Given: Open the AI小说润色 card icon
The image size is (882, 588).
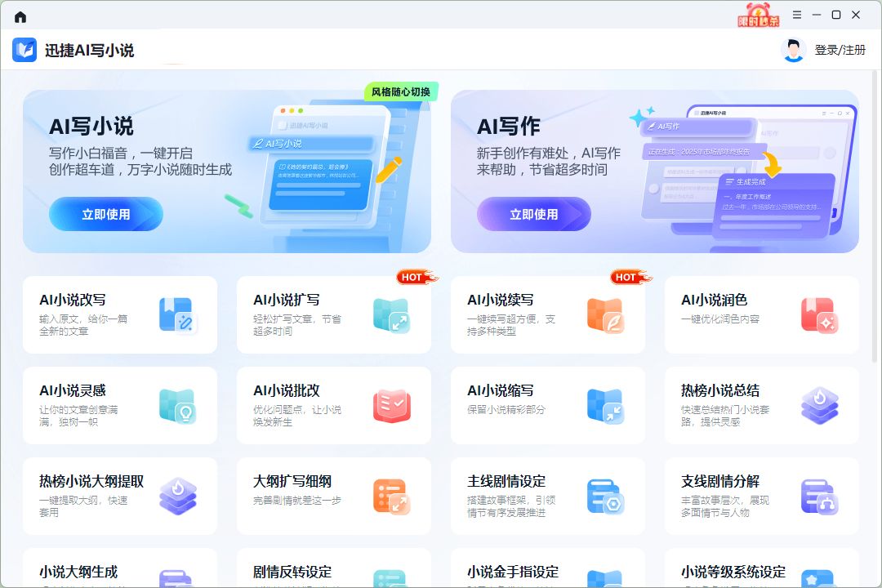Looking at the screenshot, I should [819, 315].
